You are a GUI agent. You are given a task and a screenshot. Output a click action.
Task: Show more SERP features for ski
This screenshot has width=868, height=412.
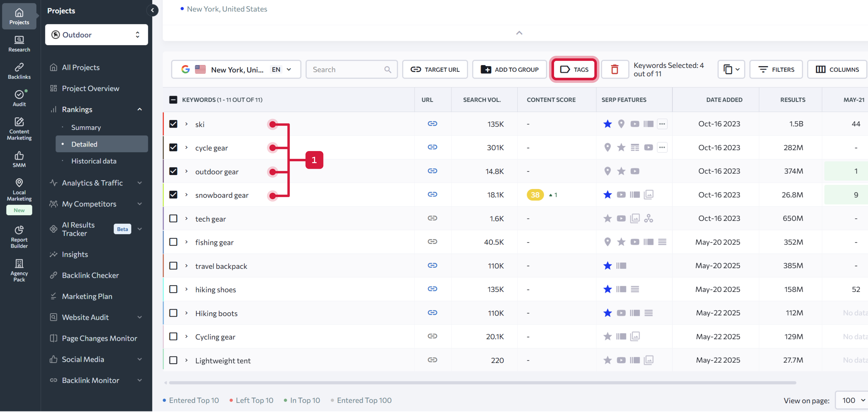pyautogui.click(x=662, y=124)
